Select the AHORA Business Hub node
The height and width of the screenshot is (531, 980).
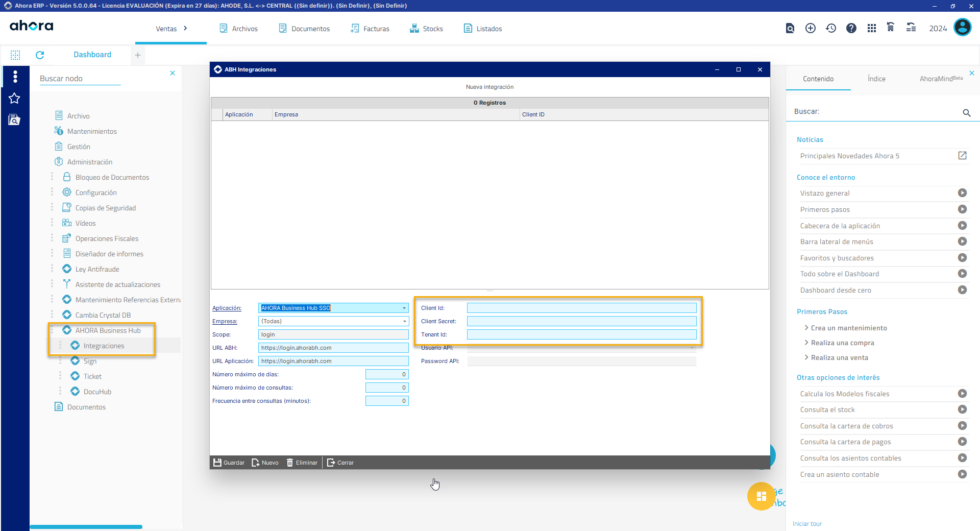pos(108,330)
